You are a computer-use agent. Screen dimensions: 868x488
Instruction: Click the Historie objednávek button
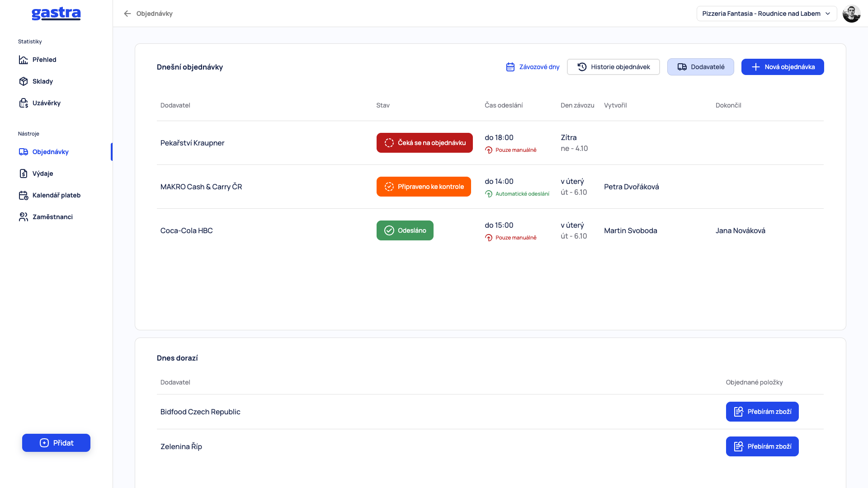[613, 67]
